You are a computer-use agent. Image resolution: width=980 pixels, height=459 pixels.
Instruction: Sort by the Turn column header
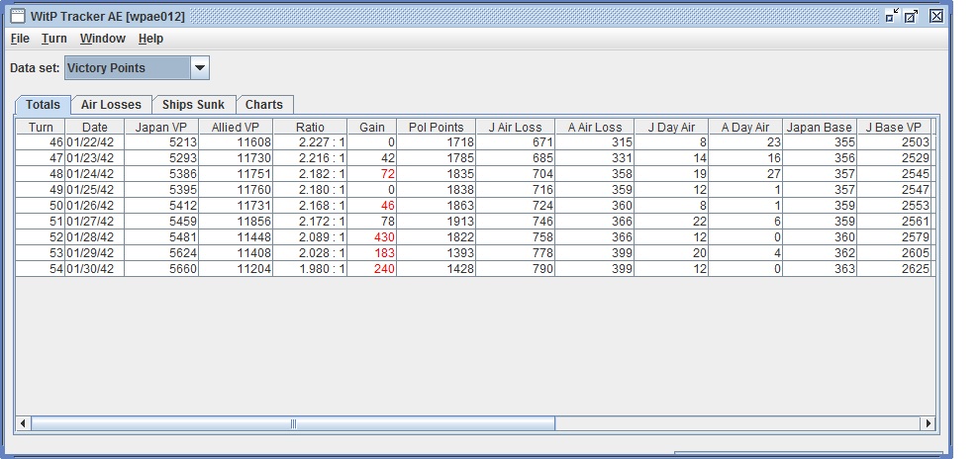41,128
